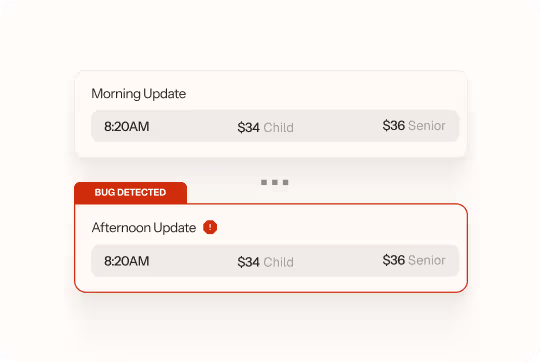Click the red-outlined Afternoon Update card

[271, 248]
